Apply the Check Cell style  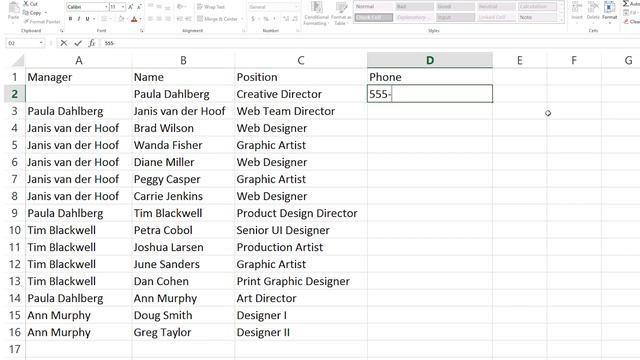click(x=373, y=18)
